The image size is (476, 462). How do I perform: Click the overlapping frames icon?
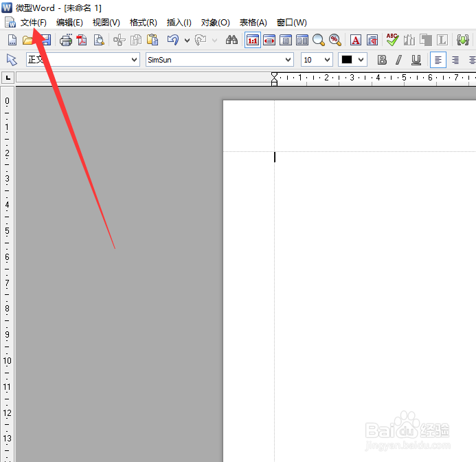426,40
